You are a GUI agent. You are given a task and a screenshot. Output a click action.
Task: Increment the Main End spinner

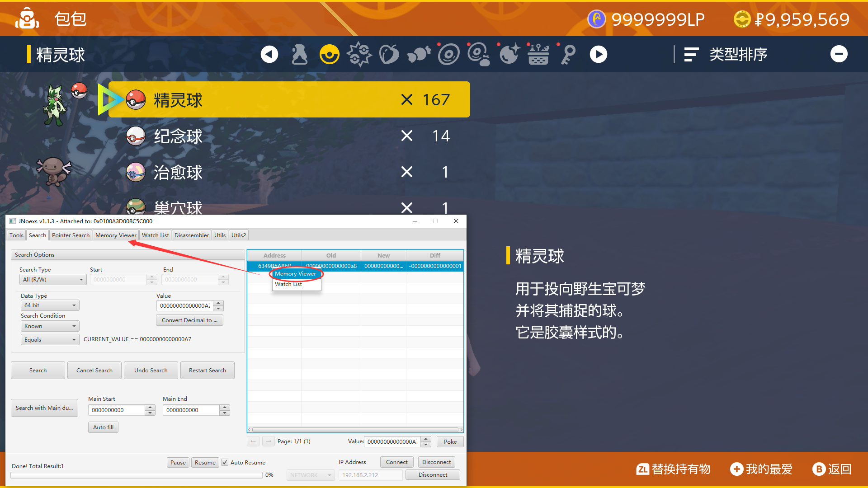pos(225,408)
